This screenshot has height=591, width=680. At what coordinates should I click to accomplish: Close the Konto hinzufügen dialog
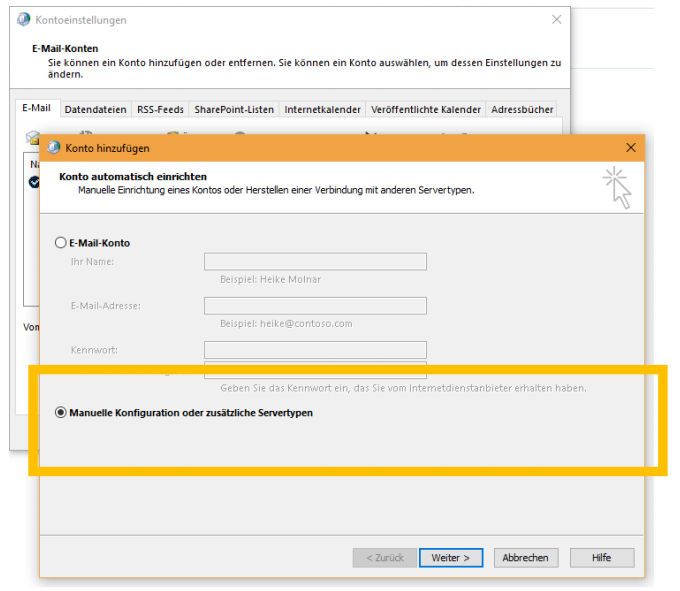pyautogui.click(x=630, y=148)
